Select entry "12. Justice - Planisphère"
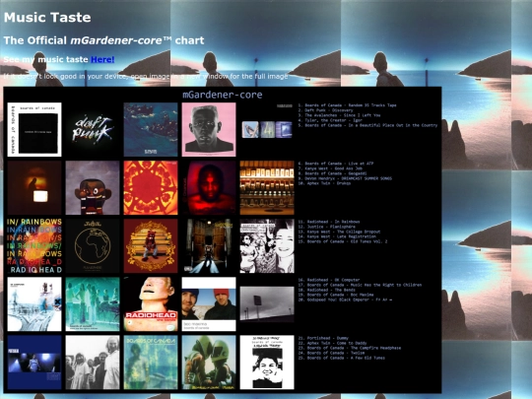532x399 pixels. click(x=327, y=227)
